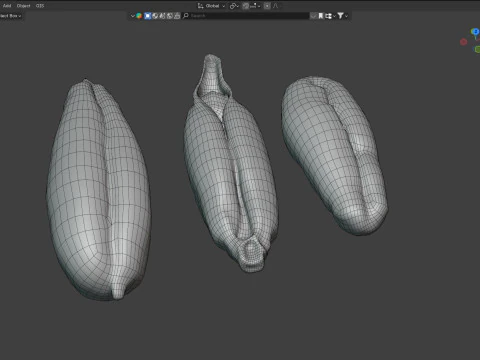
Task: Open the Global transform orientation dropdown
Action: pos(211,6)
